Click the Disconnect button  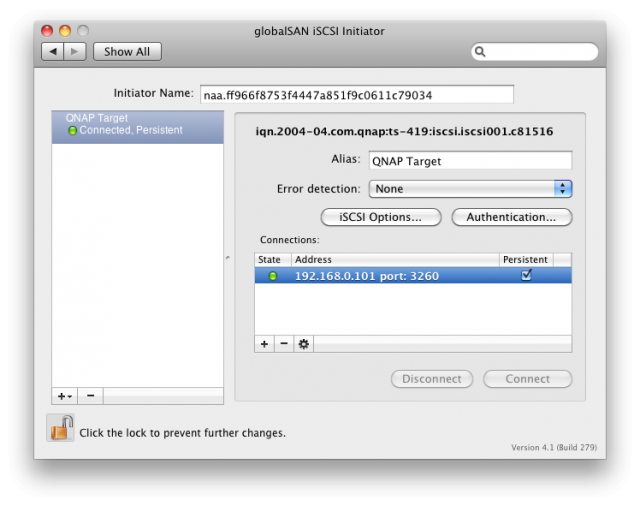pyautogui.click(x=432, y=379)
